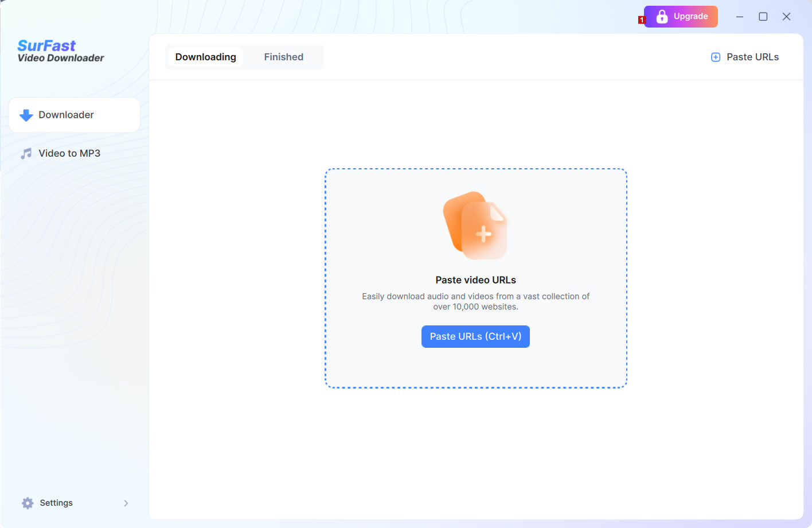Image resolution: width=812 pixels, height=528 pixels.
Task: Minimize the SurFast window
Action: (x=740, y=17)
